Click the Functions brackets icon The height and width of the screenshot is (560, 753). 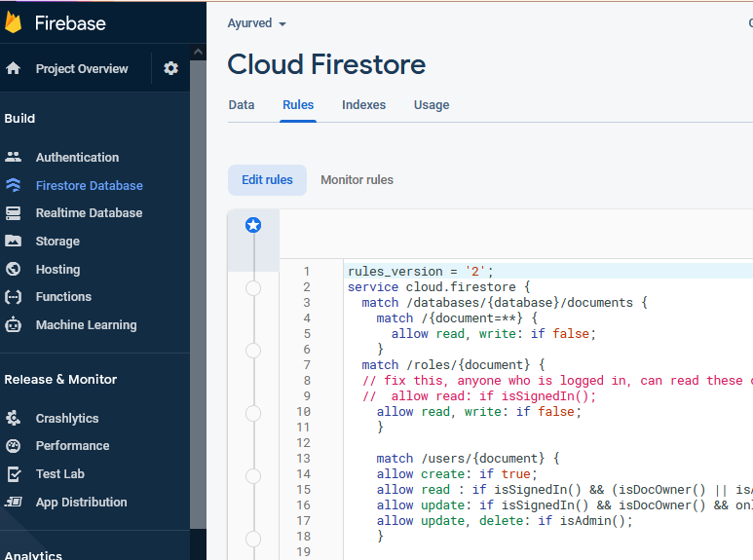tap(13, 297)
